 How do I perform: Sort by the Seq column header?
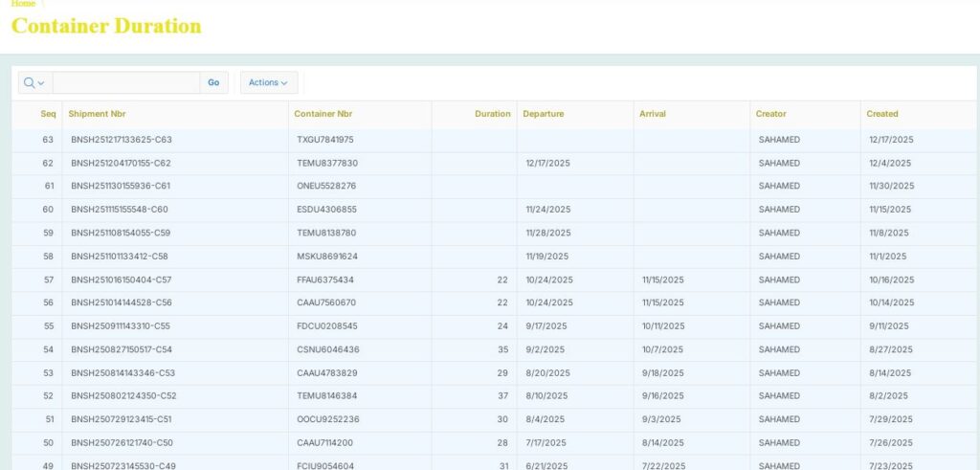(x=48, y=114)
